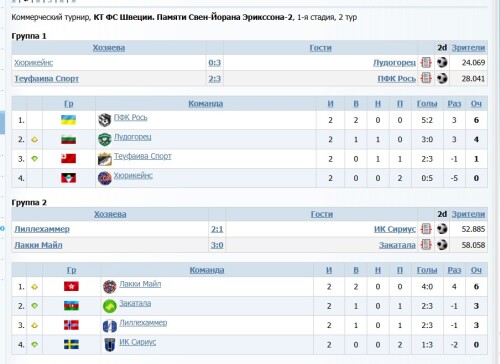Click Хюрикейнс club logo in Group 1 table
Screen dimensions: 500x364
coord(105,178)
